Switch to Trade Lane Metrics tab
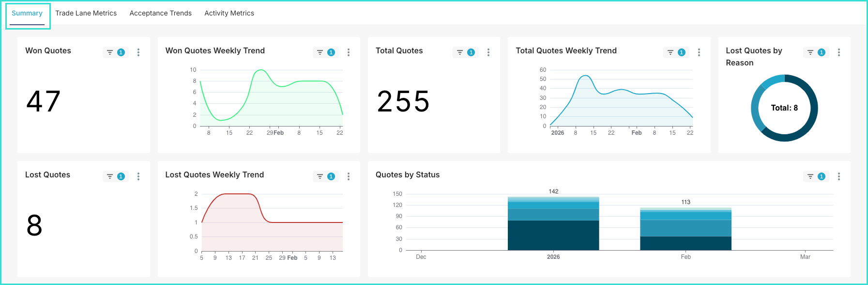Image resolution: width=868 pixels, height=285 pixels. tap(86, 13)
